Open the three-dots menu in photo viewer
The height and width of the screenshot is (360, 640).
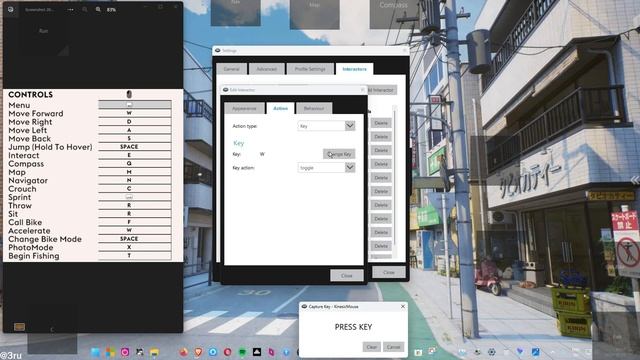(x=71, y=9)
